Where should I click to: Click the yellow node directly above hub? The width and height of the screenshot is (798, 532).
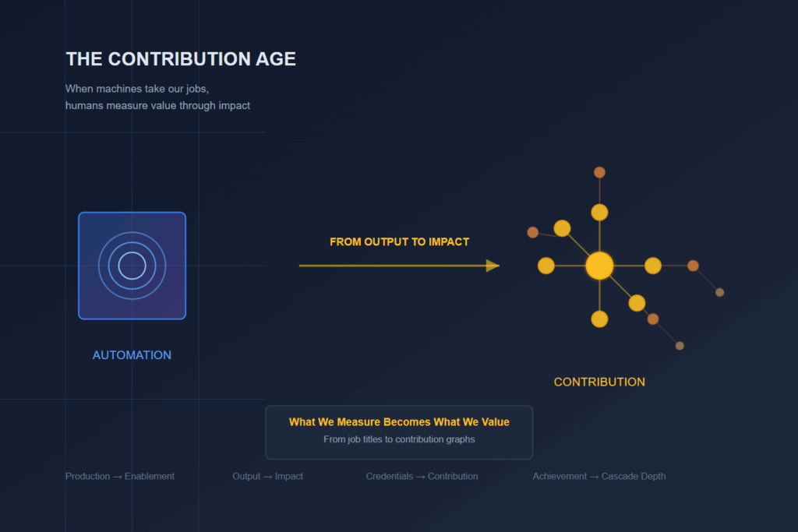[599, 212]
